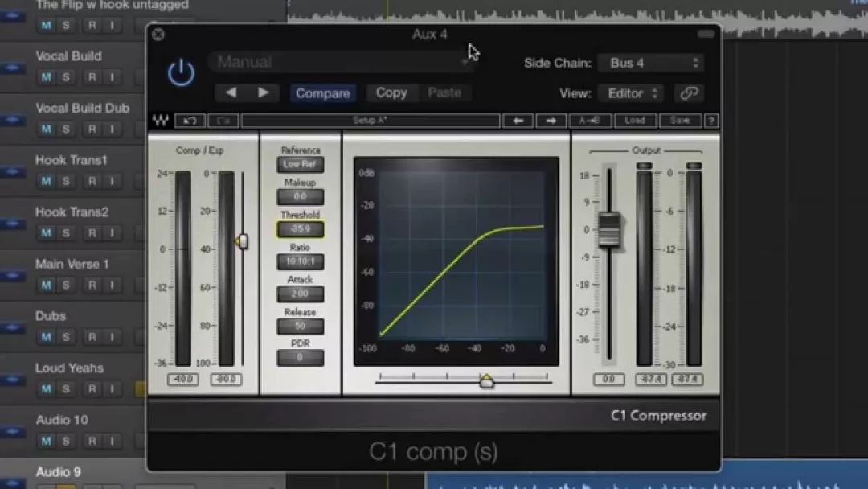Go to previous preset arrow

pos(231,92)
